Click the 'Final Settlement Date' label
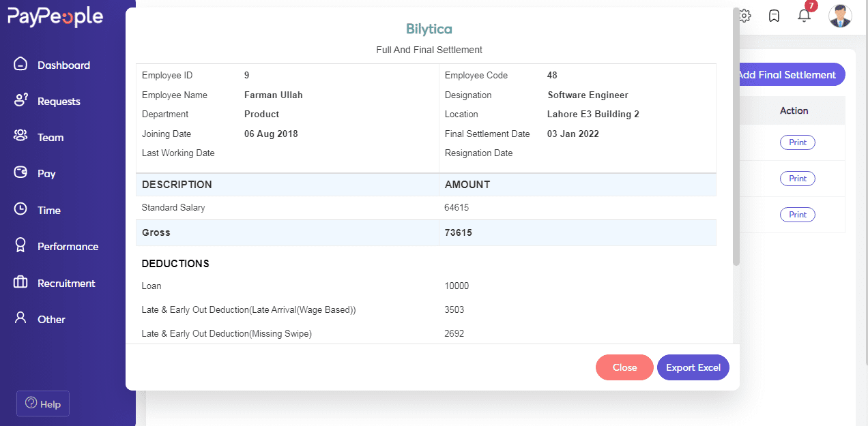Image resolution: width=868 pixels, height=426 pixels. [x=487, y=134]
